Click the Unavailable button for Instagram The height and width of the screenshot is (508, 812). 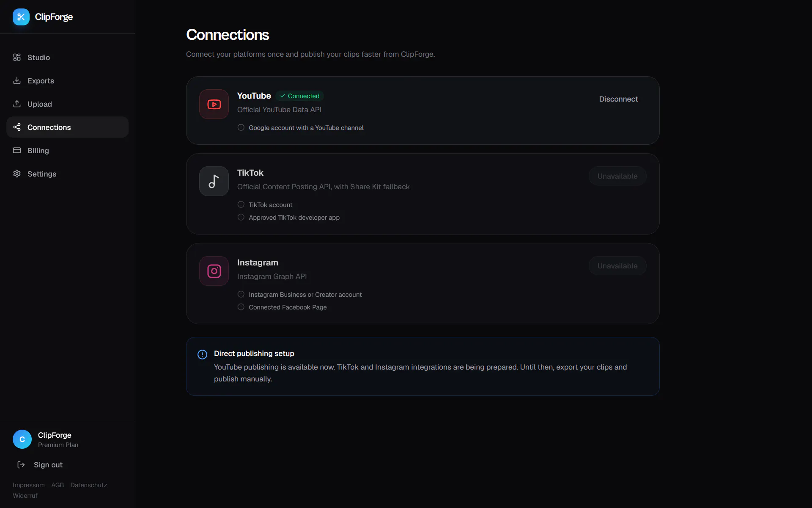tap(617, 266)
